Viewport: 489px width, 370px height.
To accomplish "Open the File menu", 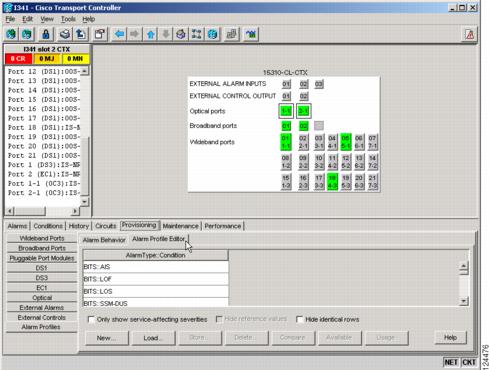I will 10,19.
